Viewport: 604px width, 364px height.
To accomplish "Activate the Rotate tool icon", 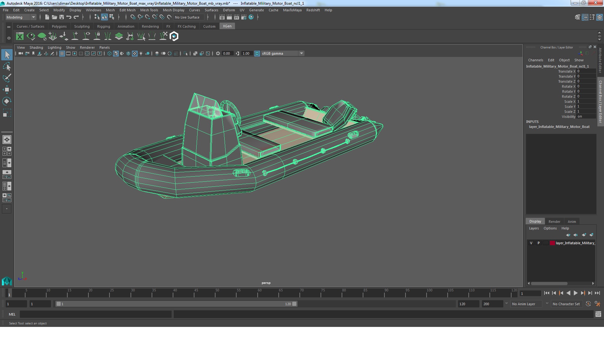I will coord(7,101).
